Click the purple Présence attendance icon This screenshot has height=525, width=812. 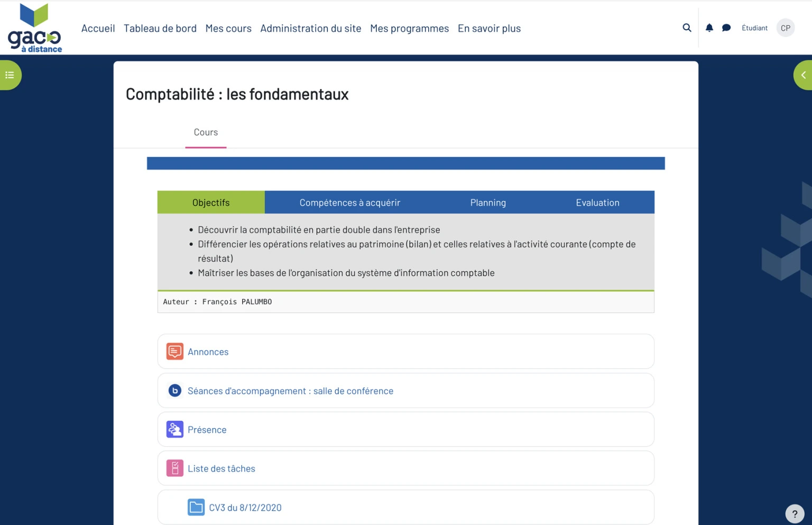point(174,429)
